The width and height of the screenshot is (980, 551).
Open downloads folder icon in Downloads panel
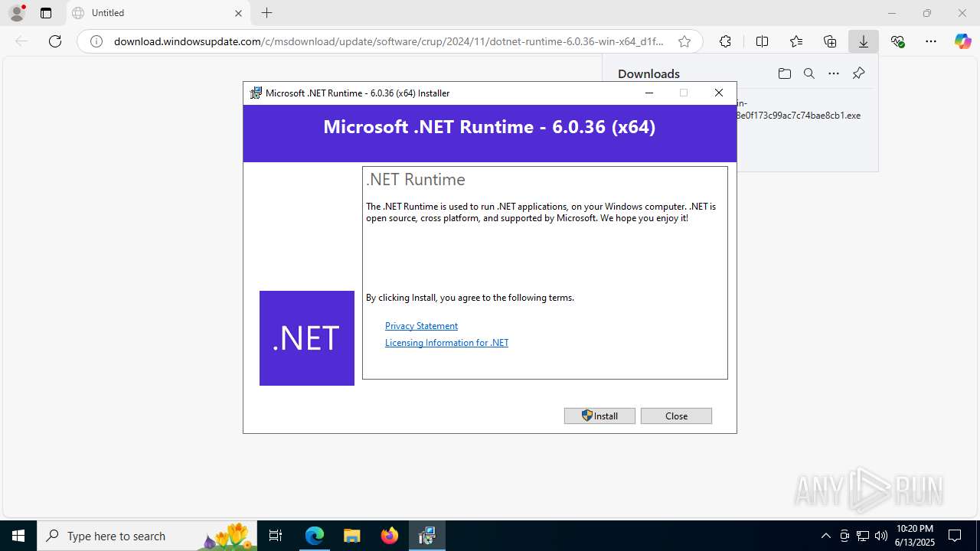[784, 73]
